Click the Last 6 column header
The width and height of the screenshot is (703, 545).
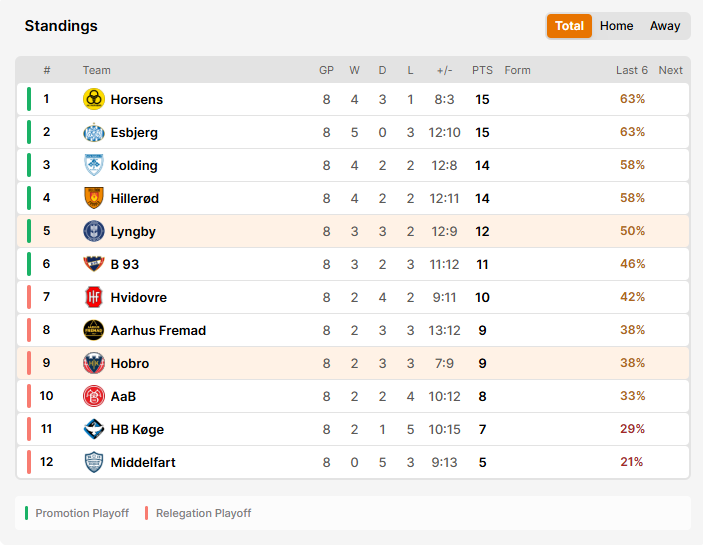pyautogui.click(x=632, y=70)
